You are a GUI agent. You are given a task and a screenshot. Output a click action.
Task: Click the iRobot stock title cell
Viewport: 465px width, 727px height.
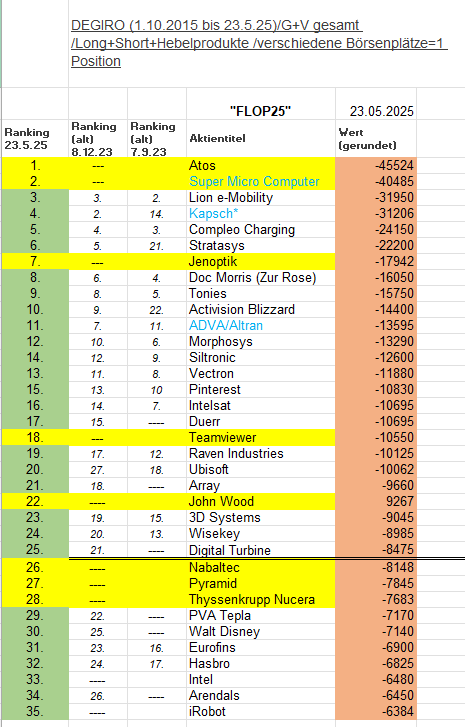pos(261,712)
